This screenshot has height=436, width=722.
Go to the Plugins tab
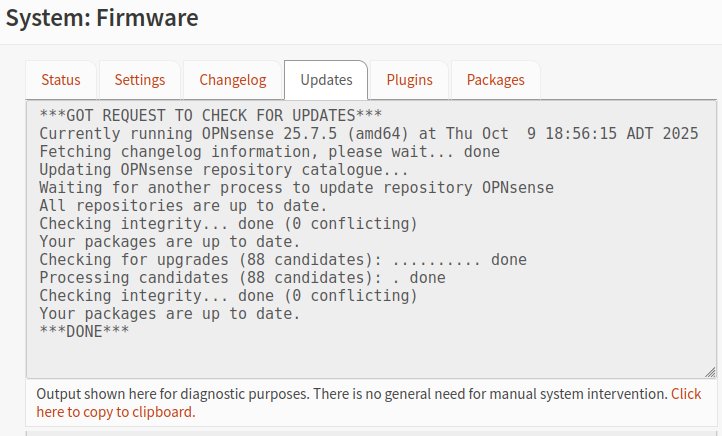point(409,80)
